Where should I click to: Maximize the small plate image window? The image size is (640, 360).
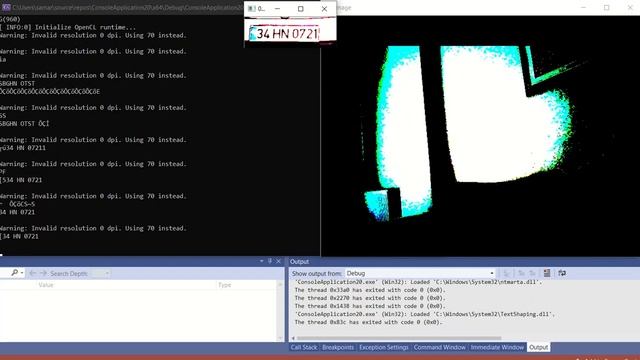pyautogui.click(x=301, y=9)
